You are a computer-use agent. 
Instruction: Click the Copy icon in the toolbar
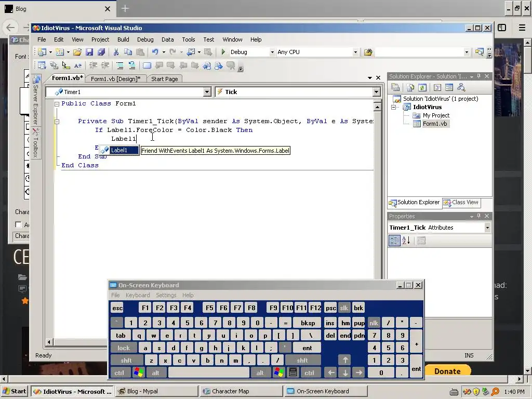pos(128,52)
